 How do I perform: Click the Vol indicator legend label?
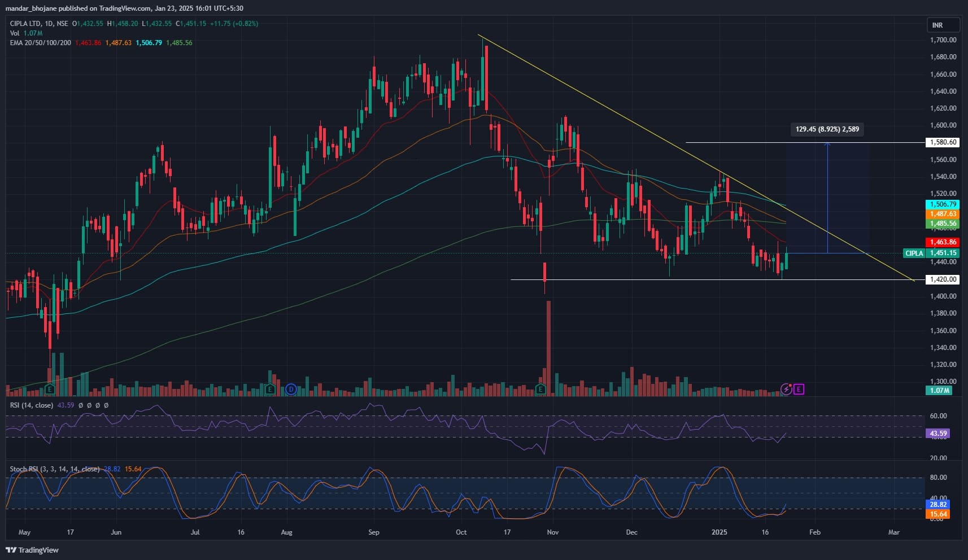click(15, 33)
